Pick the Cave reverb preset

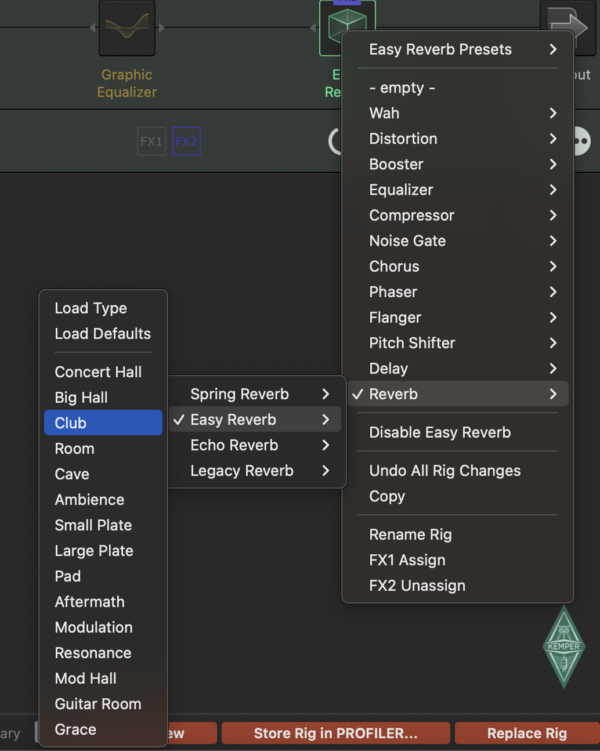point(103,474)
